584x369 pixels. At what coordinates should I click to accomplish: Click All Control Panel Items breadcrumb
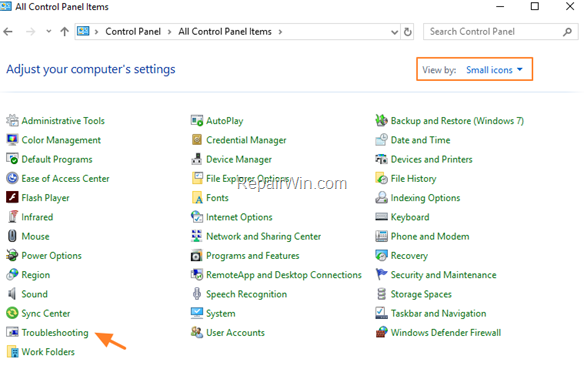click(x=225, y=32)
